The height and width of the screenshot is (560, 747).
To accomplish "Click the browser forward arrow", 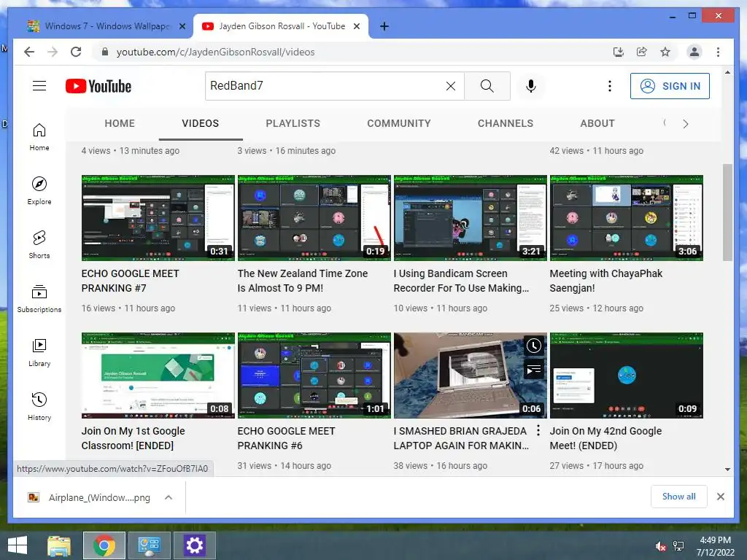I will (x=53, y=52).
